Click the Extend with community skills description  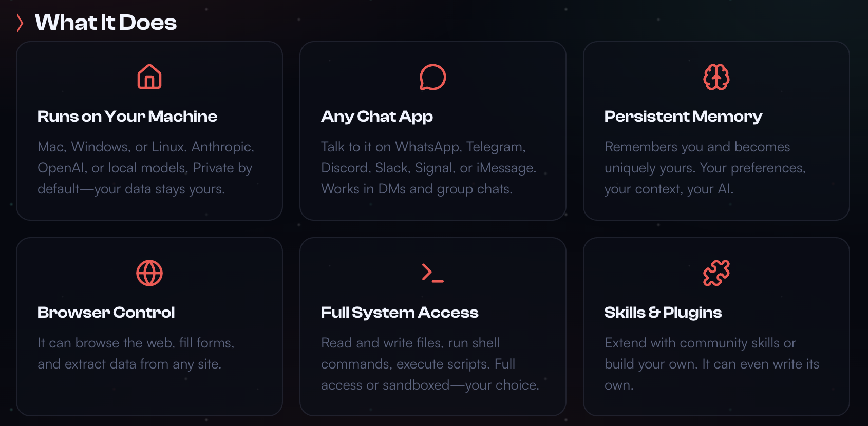pyautogui.click(x=711, y=364)
